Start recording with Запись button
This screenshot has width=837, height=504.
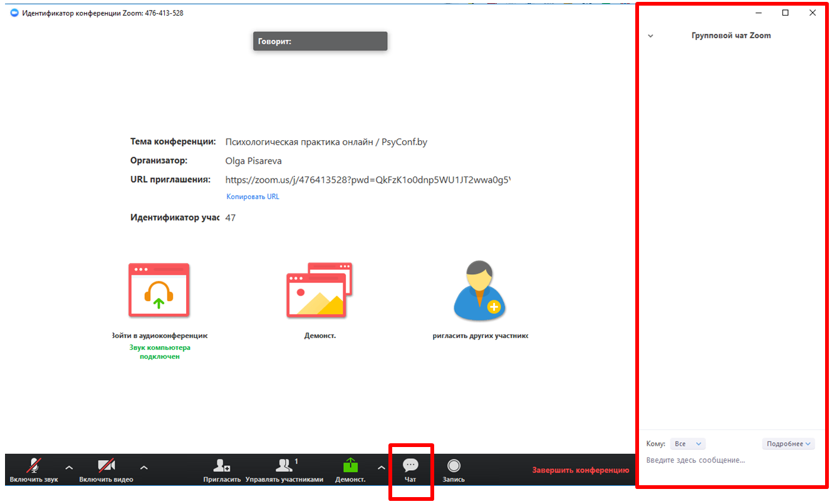coord(454,470)
